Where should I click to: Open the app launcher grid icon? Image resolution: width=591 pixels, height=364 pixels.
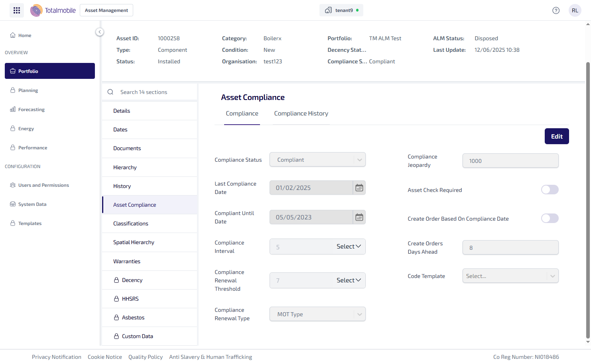(x=17, y=10)
